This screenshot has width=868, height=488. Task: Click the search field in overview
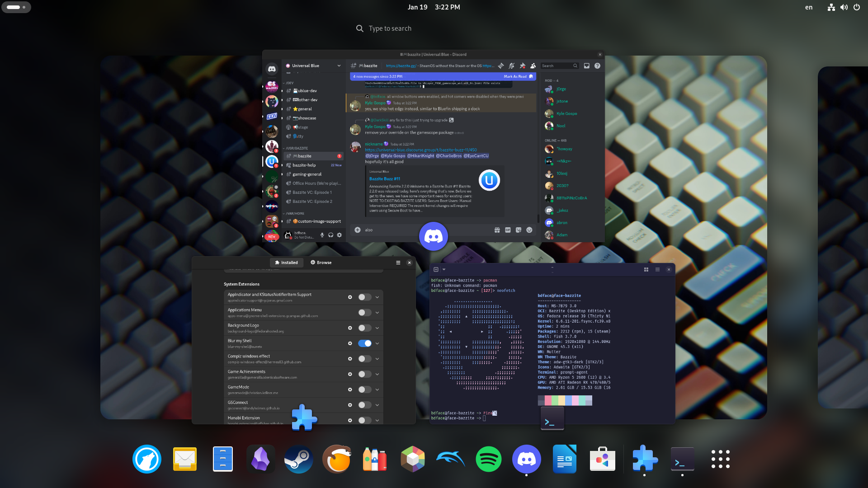[390, 28]
